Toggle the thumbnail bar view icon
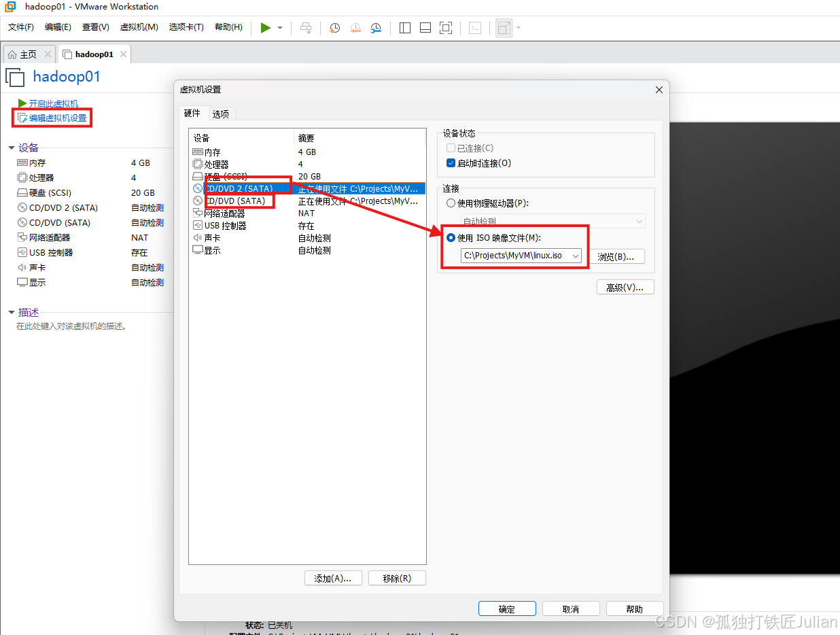 pyautogui.click(x=425, y=28)
